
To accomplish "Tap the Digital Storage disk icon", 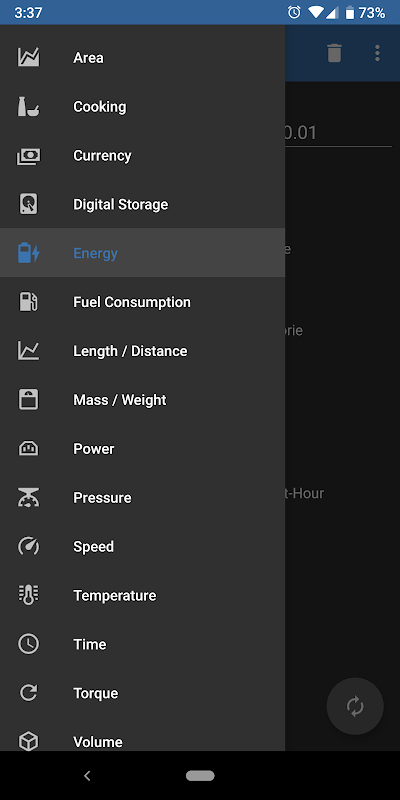I will [x=29, y=205].
